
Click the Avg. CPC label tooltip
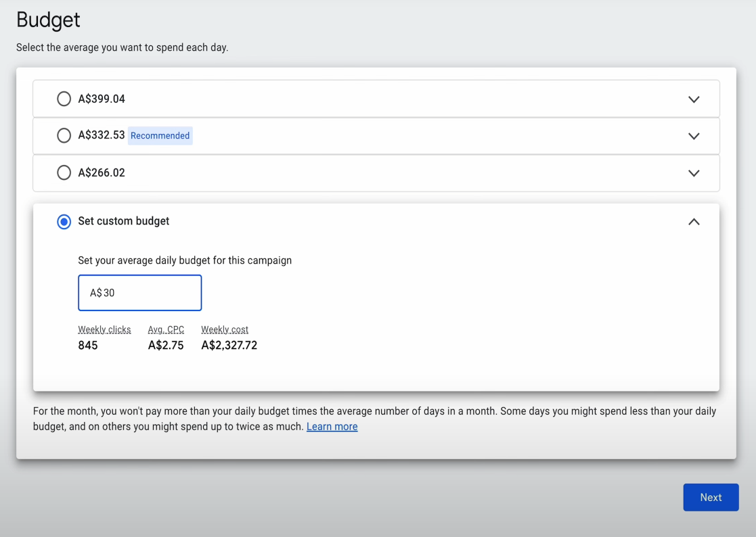point(166,329)
